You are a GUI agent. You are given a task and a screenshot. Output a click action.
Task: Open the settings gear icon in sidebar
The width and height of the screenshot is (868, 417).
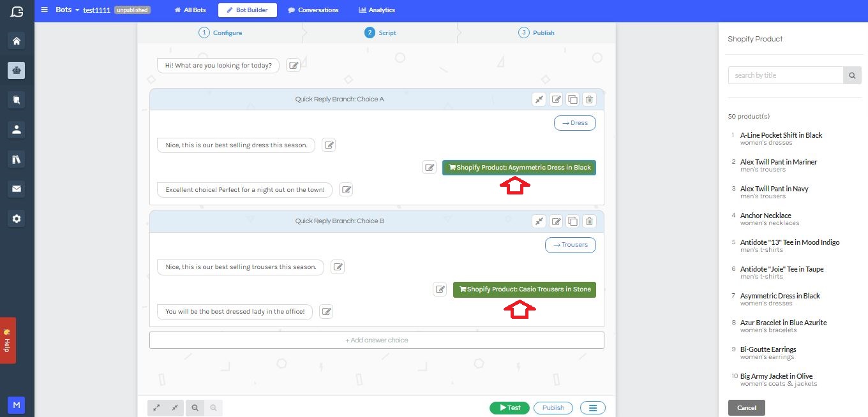[17, 219]
